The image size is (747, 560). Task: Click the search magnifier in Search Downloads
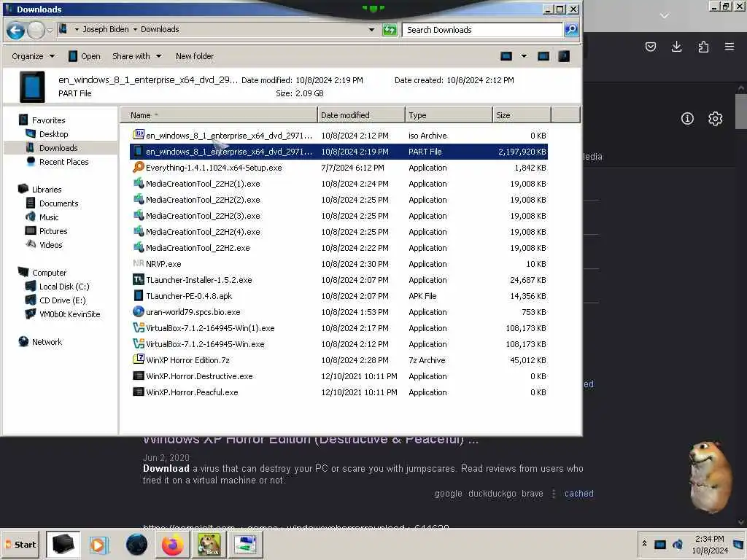[x=570, y=29]
